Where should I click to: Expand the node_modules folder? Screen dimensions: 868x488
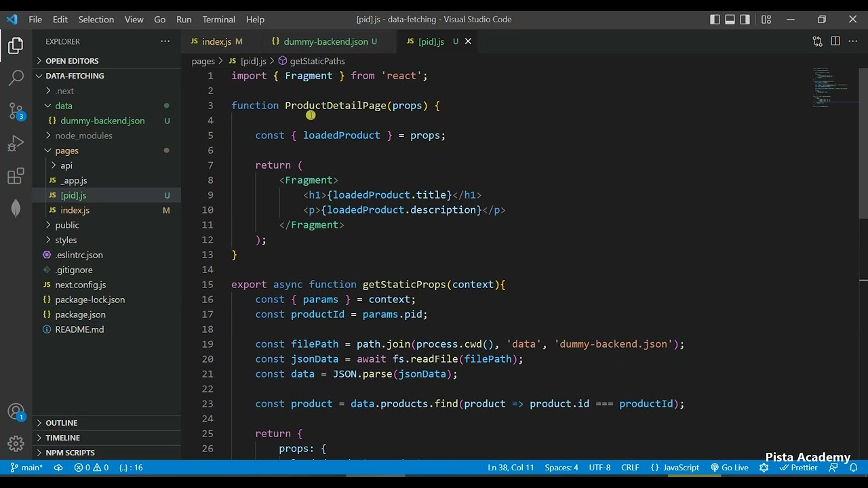point(106,136)
